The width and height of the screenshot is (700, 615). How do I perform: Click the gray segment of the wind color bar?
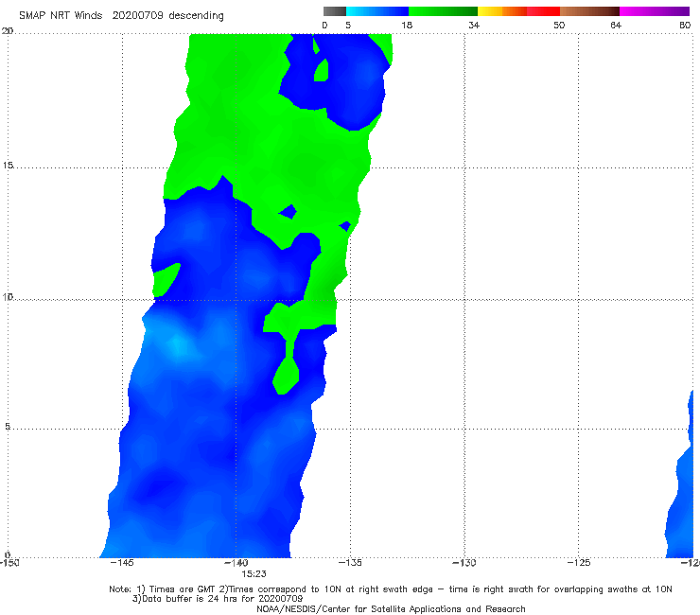(x=335, y=11)
